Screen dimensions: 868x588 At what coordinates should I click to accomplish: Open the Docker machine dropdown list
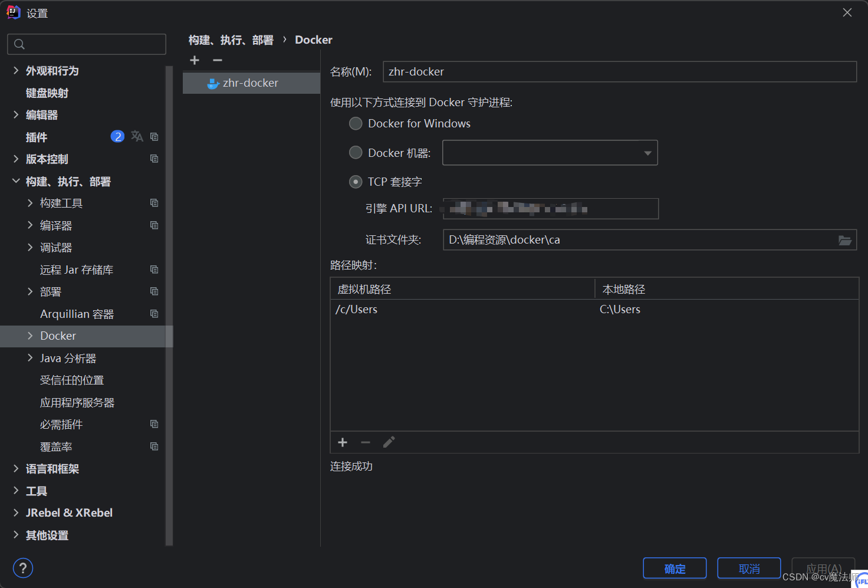coord(647,152)
